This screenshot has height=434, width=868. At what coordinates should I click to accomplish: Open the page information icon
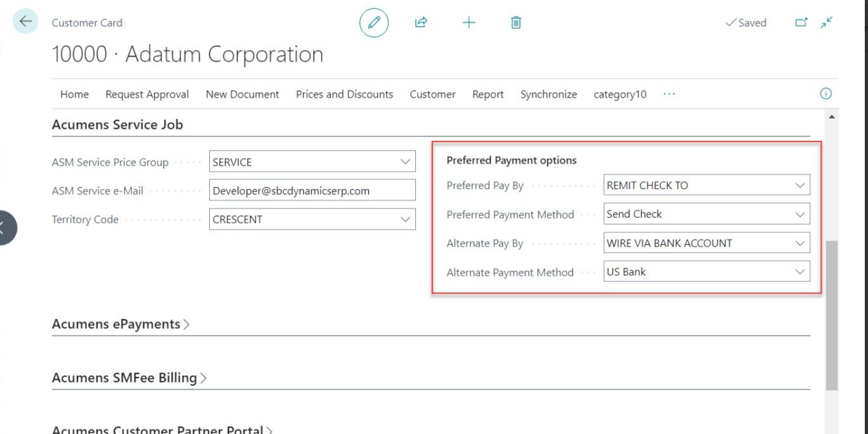click(826, 93)
